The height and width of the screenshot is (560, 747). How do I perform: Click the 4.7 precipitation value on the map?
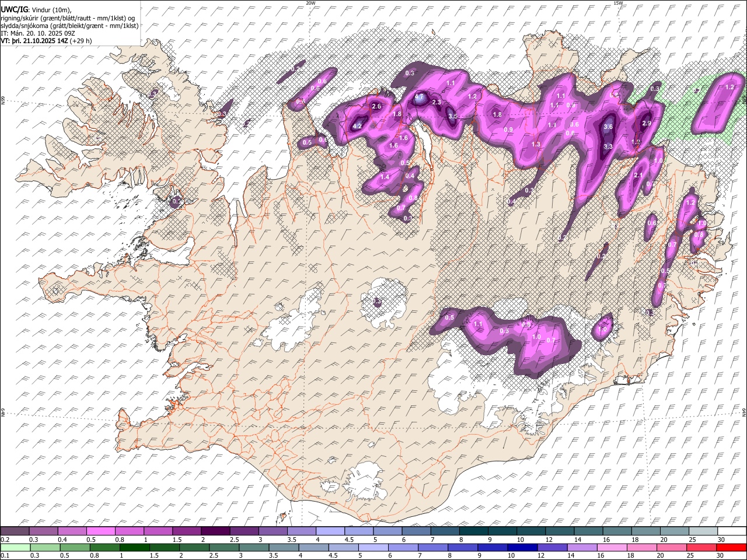pyautogui.click(x=419, y=97)
